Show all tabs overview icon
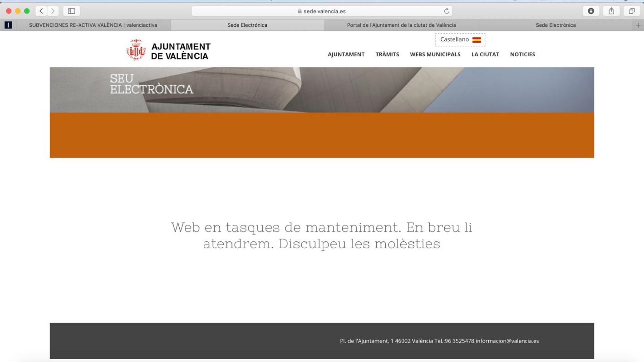 [631, 11]
